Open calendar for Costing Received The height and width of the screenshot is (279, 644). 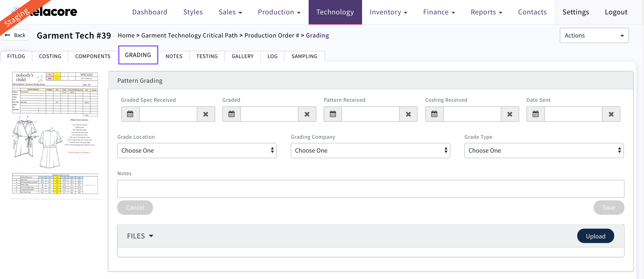click(x=434, y=114)
